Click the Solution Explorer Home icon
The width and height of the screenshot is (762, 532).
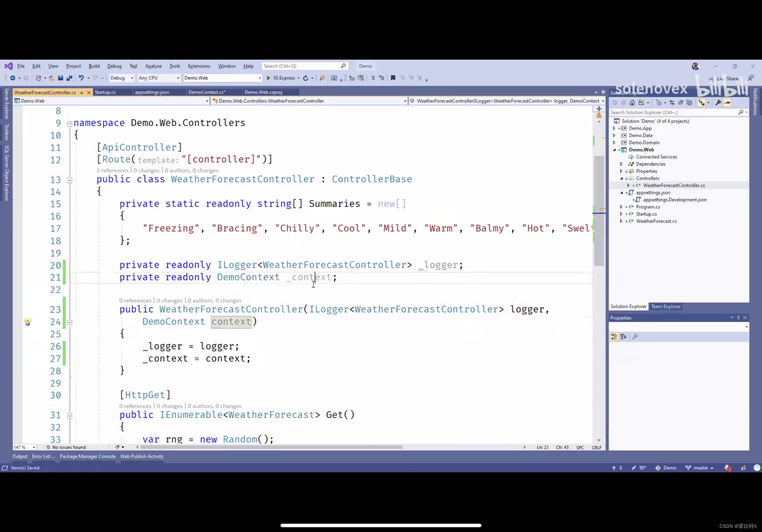click(x=632, y=103)
